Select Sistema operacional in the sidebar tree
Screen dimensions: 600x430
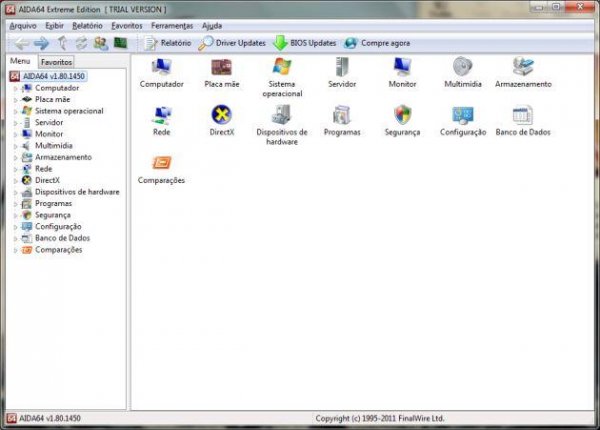coord(69,111)
